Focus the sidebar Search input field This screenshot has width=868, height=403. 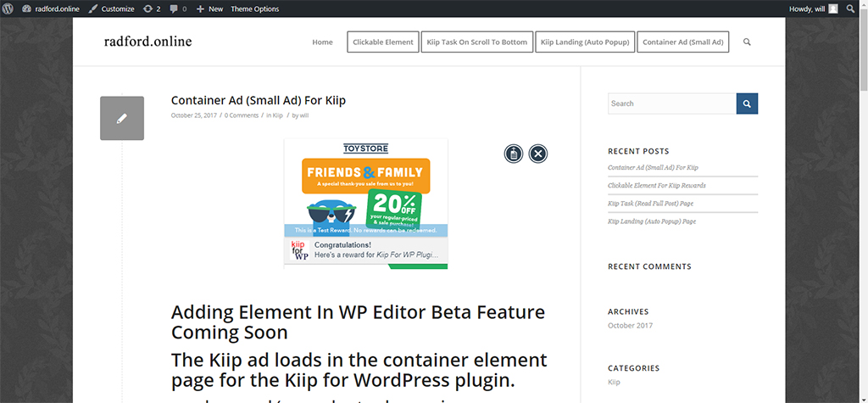point(672,104)
